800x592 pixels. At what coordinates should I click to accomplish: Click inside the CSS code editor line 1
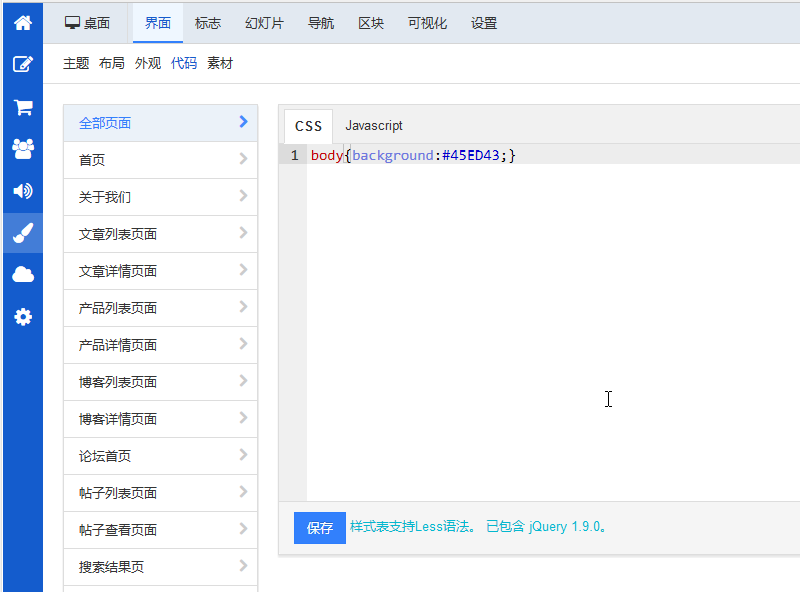[x=550, y=156]
